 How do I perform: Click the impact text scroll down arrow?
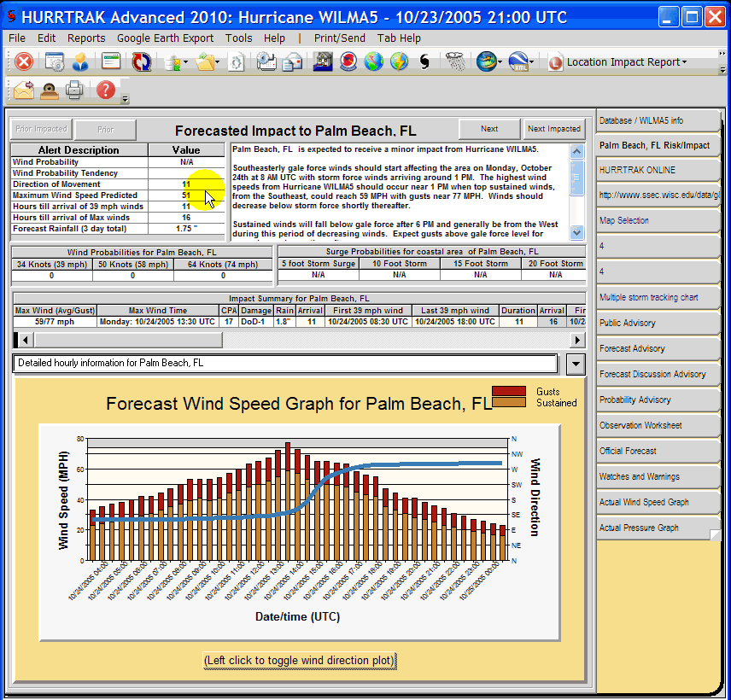(576, 232)
